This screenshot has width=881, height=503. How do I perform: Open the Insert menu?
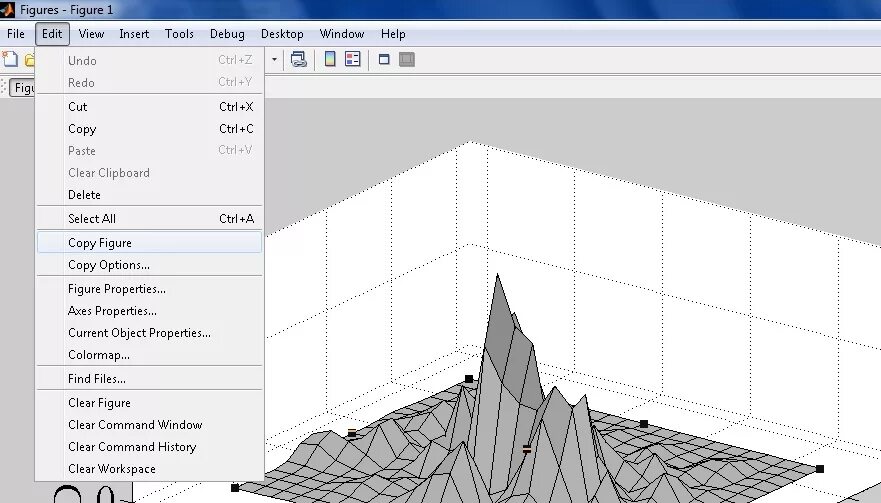tap(134, 34)
